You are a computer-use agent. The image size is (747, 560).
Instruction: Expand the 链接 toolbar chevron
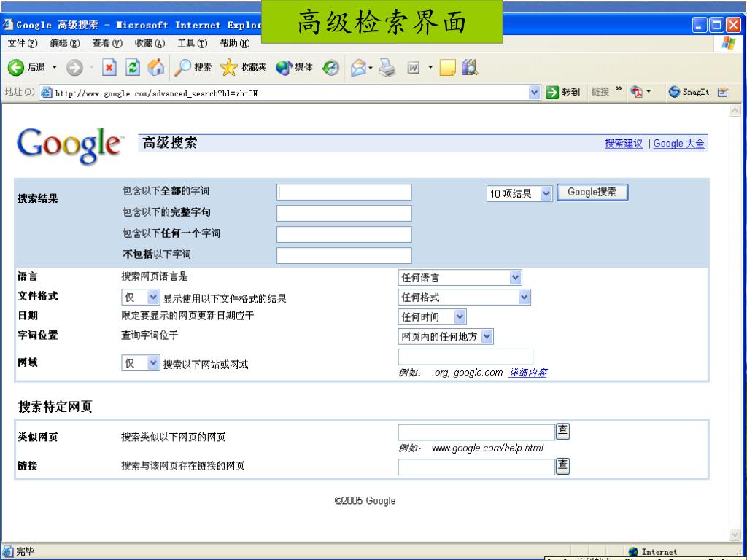[x=619, y=89]
